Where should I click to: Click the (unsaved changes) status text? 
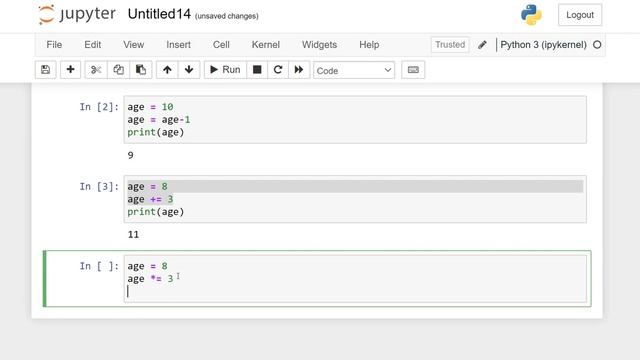coord(227,16)
